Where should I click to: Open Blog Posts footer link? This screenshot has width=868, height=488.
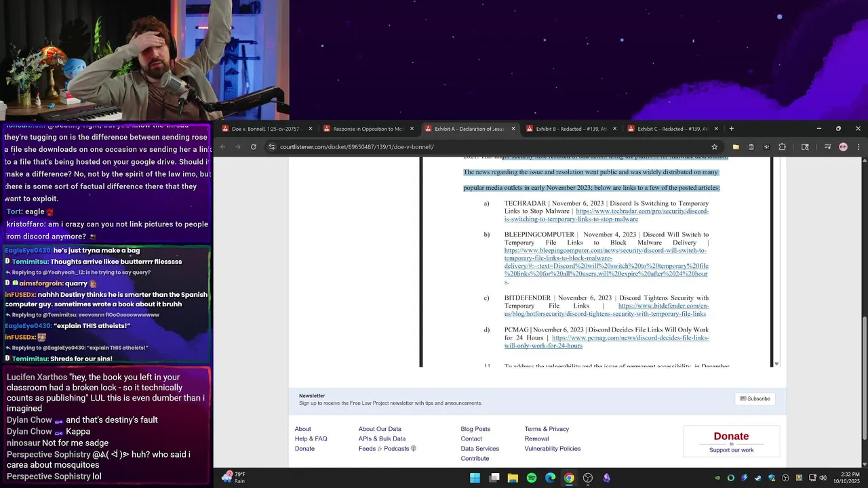[475, 429]
